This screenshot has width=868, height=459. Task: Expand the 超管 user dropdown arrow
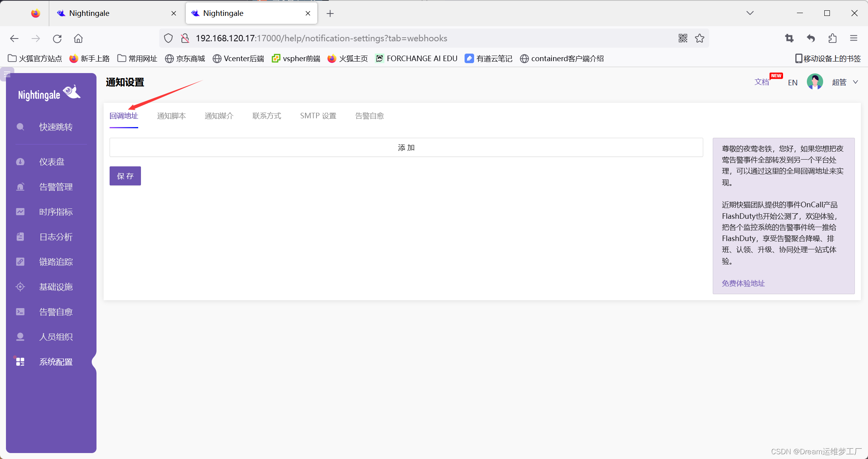tap(856, 82)
